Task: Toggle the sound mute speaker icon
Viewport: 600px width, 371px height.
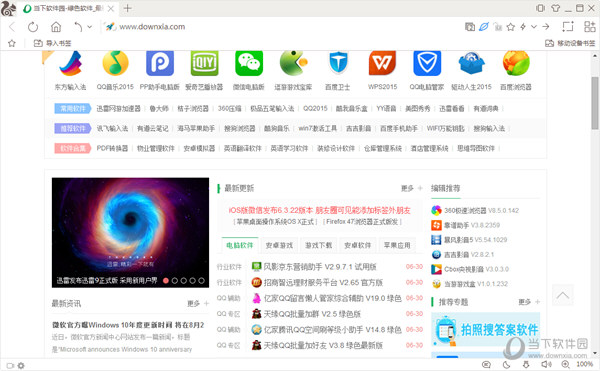Action: coord(546,365)
